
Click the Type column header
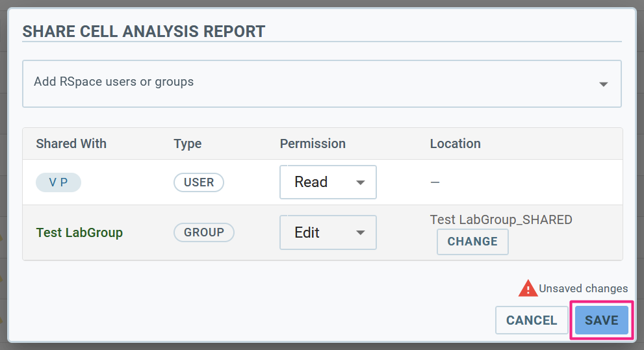point(188,144)
